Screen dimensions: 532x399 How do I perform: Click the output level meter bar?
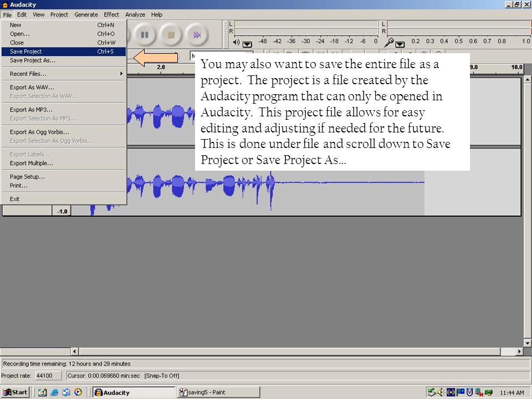point(306,27)
